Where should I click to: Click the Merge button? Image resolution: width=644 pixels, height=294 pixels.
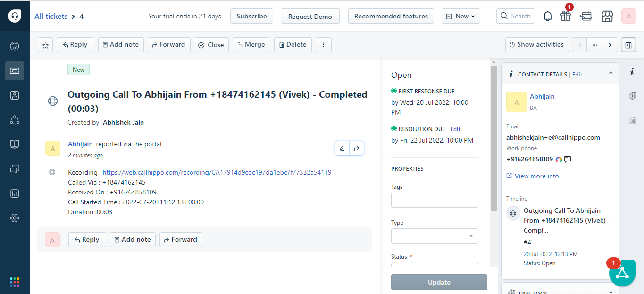pyautogui.click(x=251, y=45)
